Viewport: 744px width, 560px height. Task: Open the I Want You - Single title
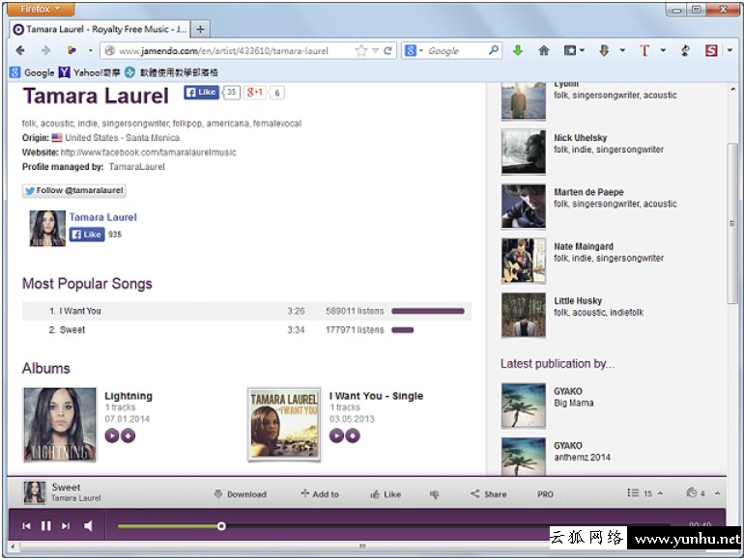[376, 396]
